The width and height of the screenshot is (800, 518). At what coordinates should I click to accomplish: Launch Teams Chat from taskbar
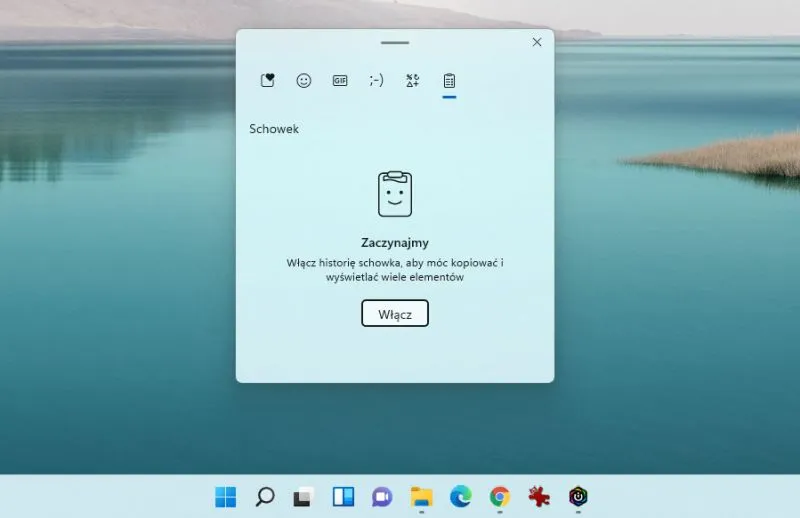coord(382,497)
